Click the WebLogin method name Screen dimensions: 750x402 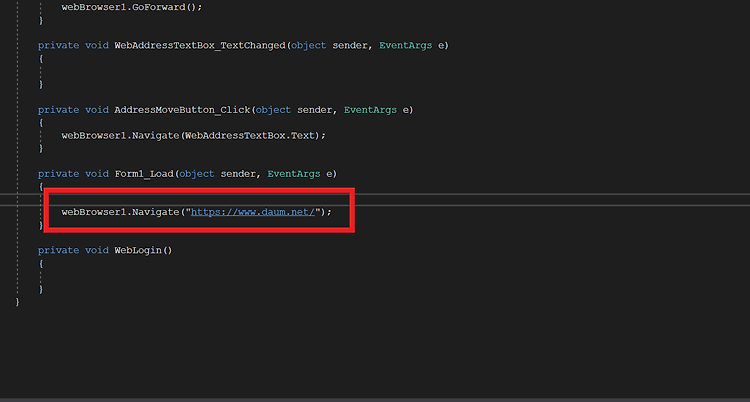point(138,250)
